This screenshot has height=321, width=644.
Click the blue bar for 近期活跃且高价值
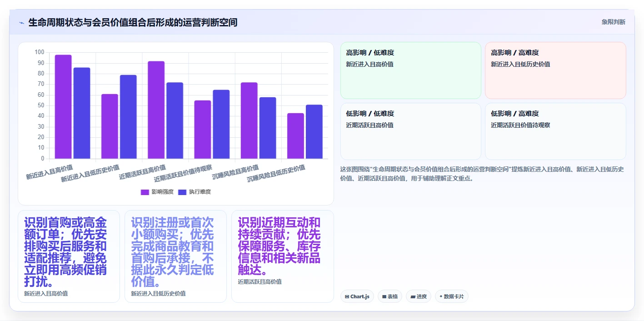175,120
